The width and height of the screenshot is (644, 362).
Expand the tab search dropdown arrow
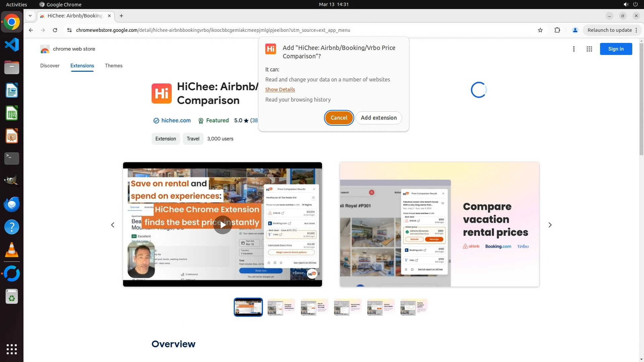(x=30, y=16)
